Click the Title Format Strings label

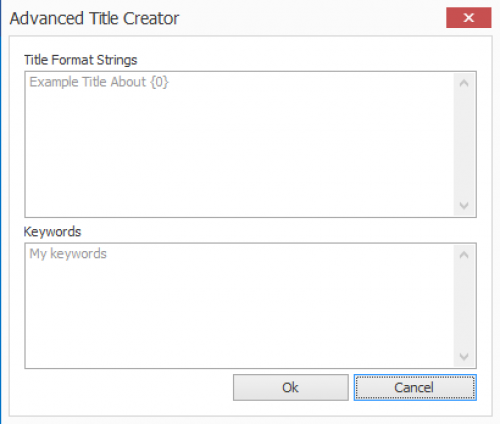coord(80,60)
